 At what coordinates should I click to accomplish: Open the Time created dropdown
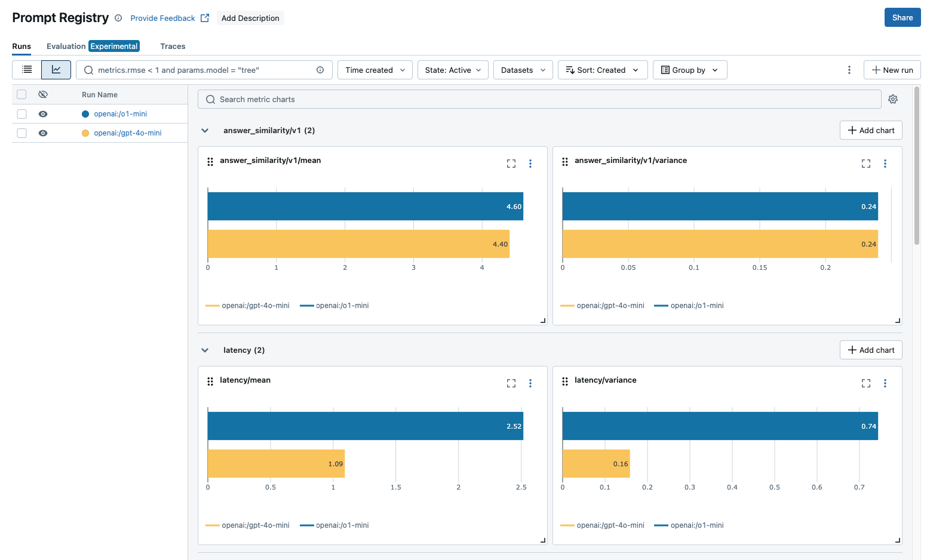tap(375, 70)
